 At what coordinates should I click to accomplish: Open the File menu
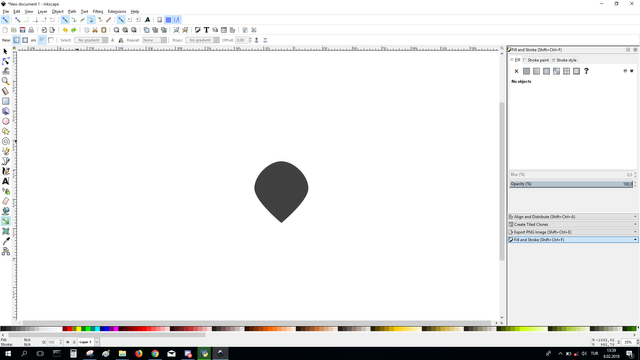6,11
